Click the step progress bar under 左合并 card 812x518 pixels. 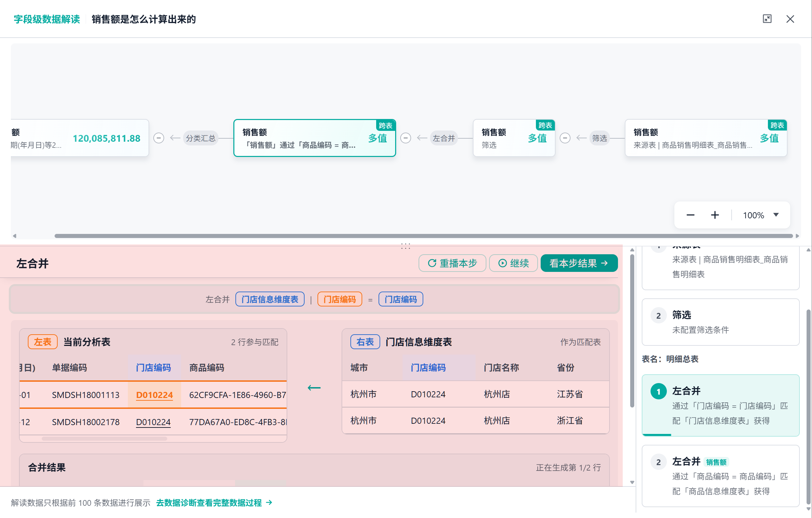pos(657,435)
